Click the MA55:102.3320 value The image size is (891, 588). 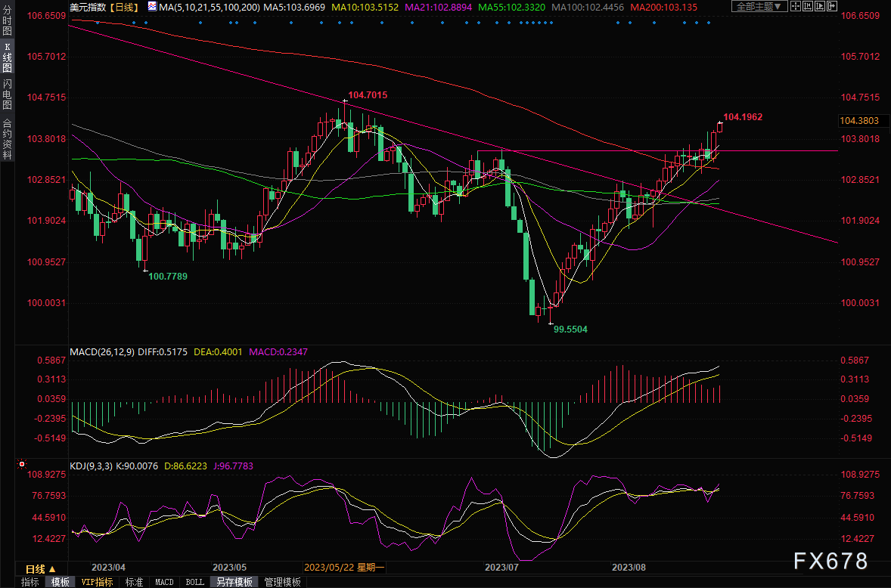click(511, 7)
